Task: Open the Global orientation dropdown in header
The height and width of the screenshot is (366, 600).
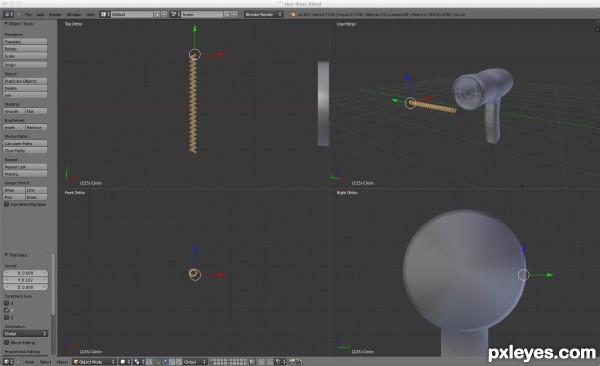Action: coord(195,361)
